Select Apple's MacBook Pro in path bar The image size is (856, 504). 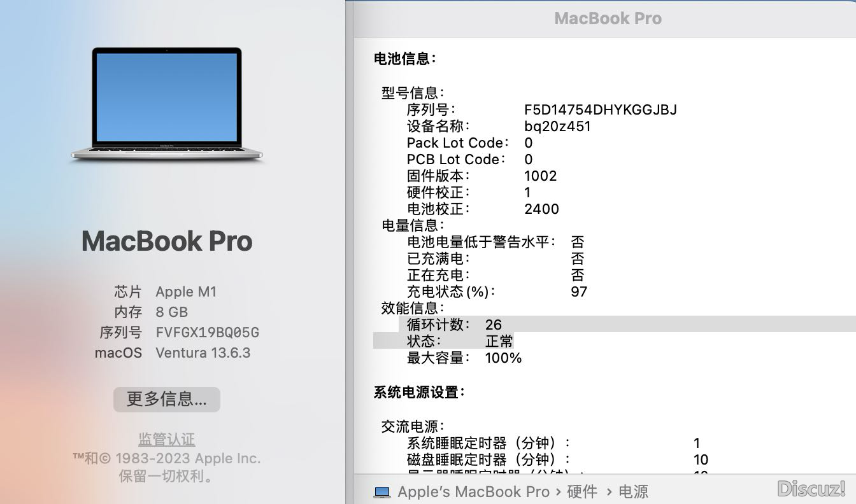[473, 492]
